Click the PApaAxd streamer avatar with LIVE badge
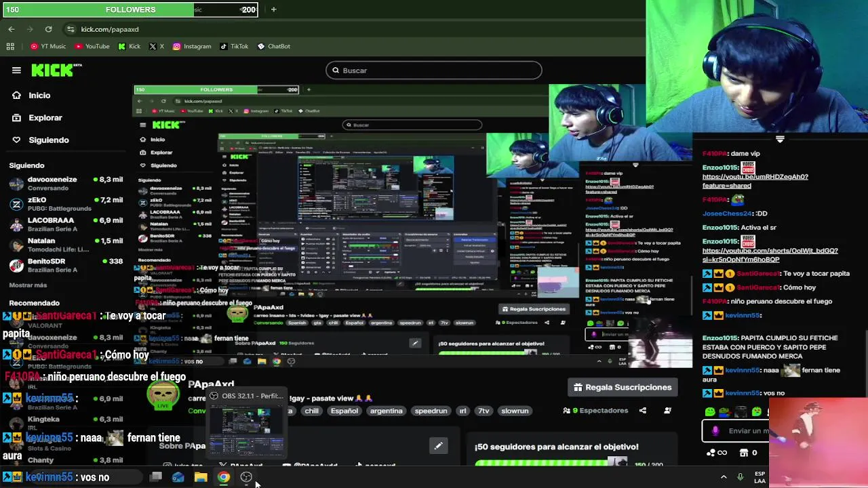The width and height of the screenshot is (868, 488). click(163, 395)
